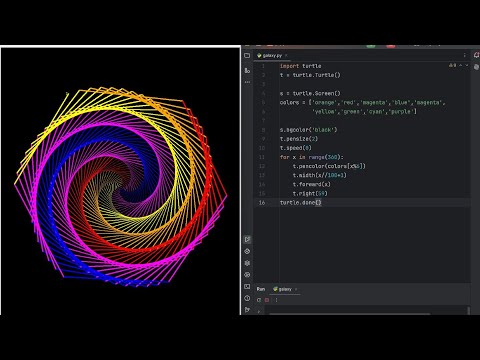The image size is (480, 360).
Task: Click the 't = turtle.Turtle()' code line
Action: coord(310,75)
